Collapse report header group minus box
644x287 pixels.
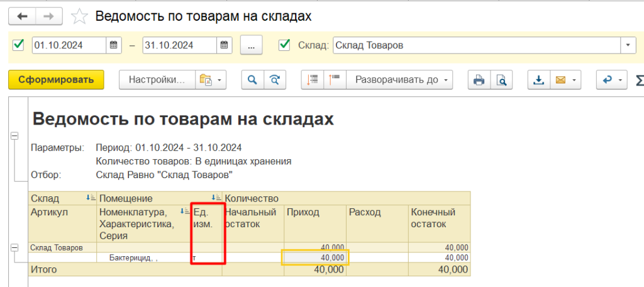point(14,136)
